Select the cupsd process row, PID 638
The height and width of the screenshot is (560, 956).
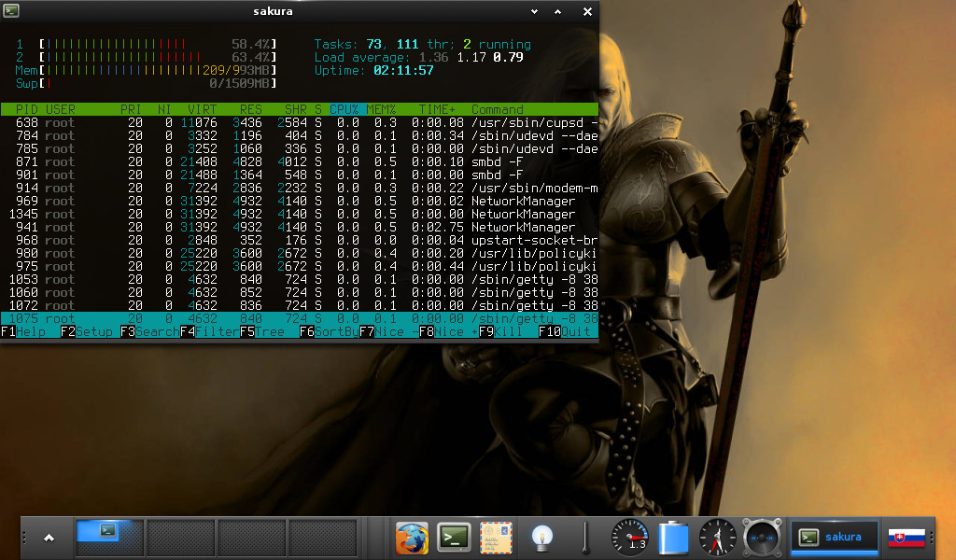tap(300, 122)
